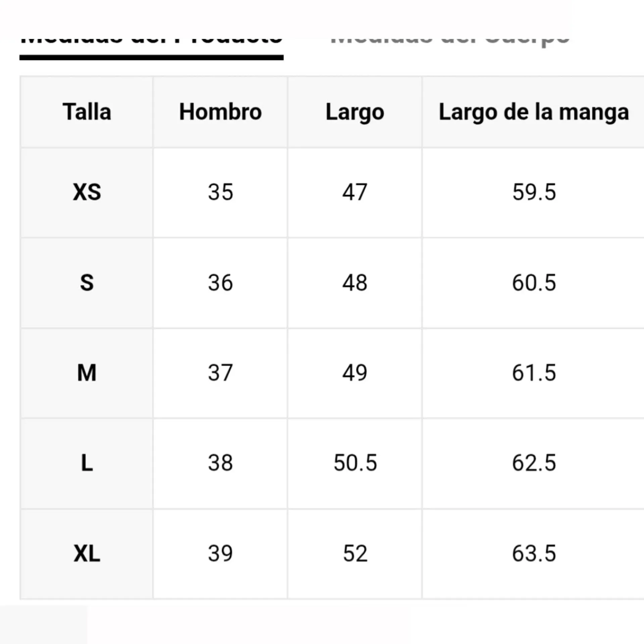Click the M size row label
This screenshot has width=644, height=644.
(87, 373)
